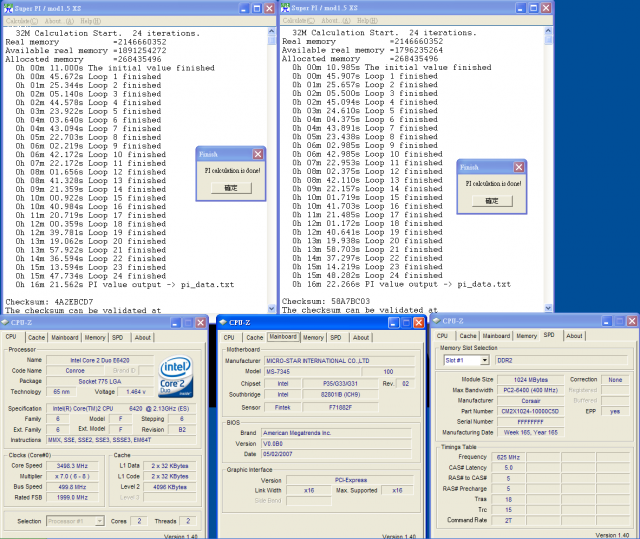
Task: Click scroll up arrow in left Super PI
Action: [272, 31]
